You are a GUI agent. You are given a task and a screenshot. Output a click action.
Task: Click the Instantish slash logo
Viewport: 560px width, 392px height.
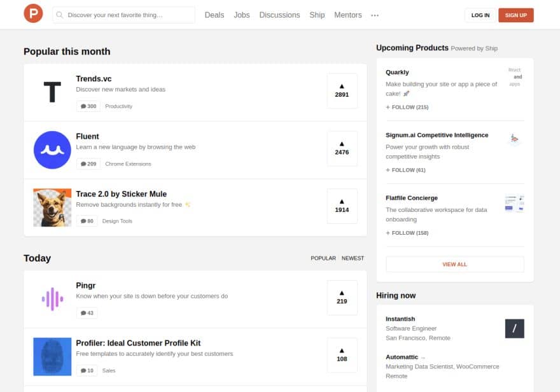[x=515, y=328]
